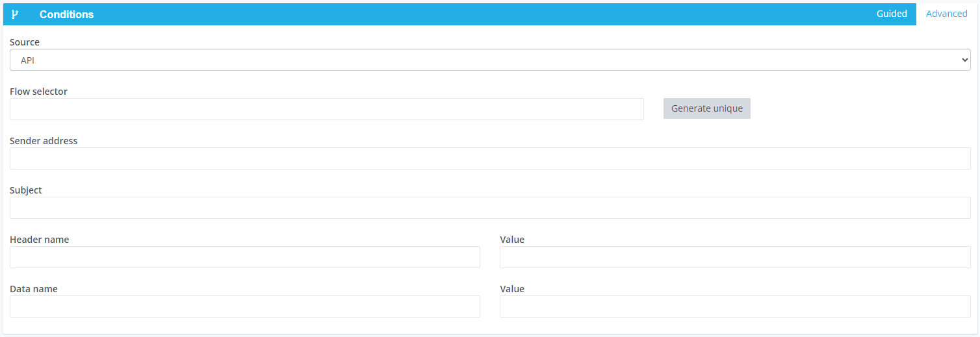980x337 pixels.
Task: Focus the Sender address input field
Action: (490, 158)
